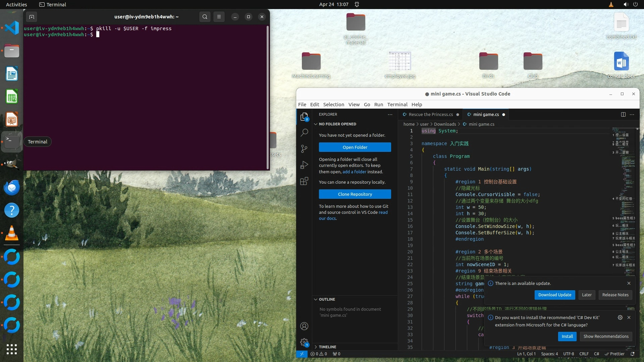This screenshot has height=362, width=644.
Task: Open the Search view in activity bar
Action: point(304,132)
